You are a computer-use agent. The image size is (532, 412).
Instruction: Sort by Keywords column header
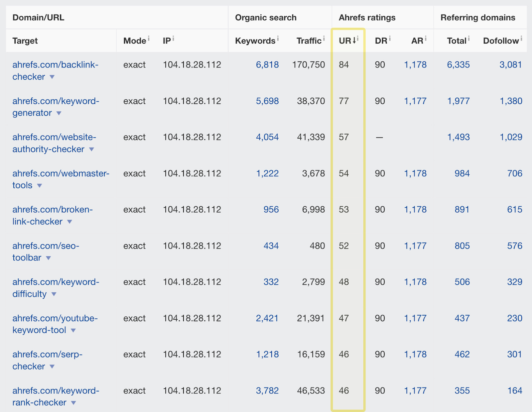point(255,41)
